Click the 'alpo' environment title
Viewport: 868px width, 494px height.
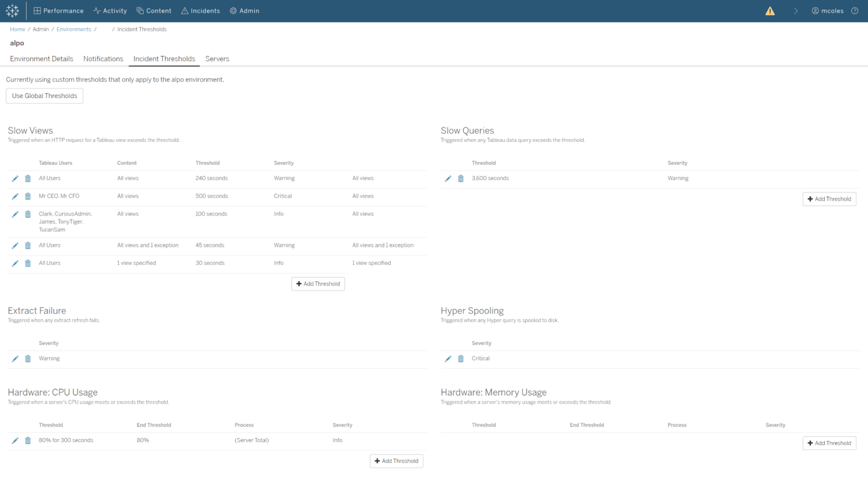click(x=17, y=43)
